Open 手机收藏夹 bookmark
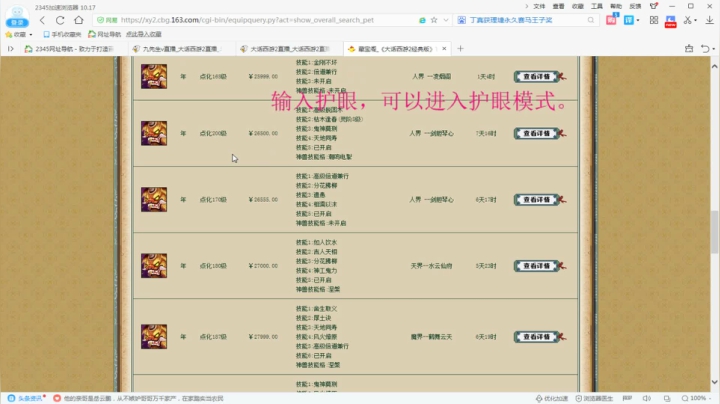720x404 pixels. tap(62, 34)
